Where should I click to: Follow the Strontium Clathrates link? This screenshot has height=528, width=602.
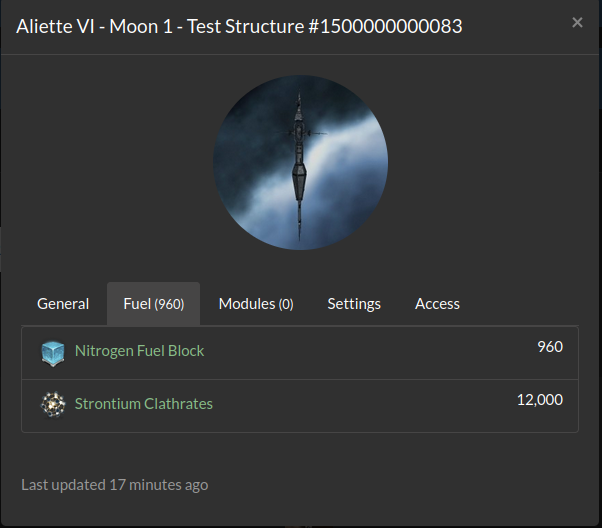coord(143,404)
